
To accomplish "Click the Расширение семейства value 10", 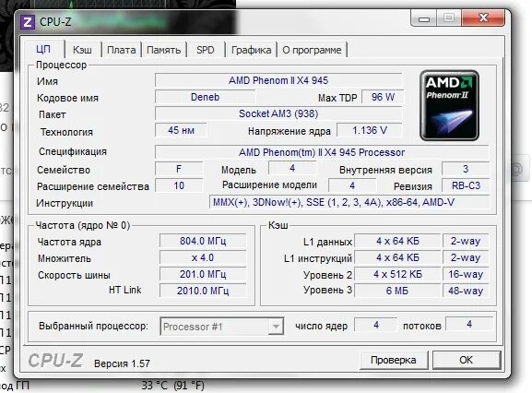I will click(179, 185).
